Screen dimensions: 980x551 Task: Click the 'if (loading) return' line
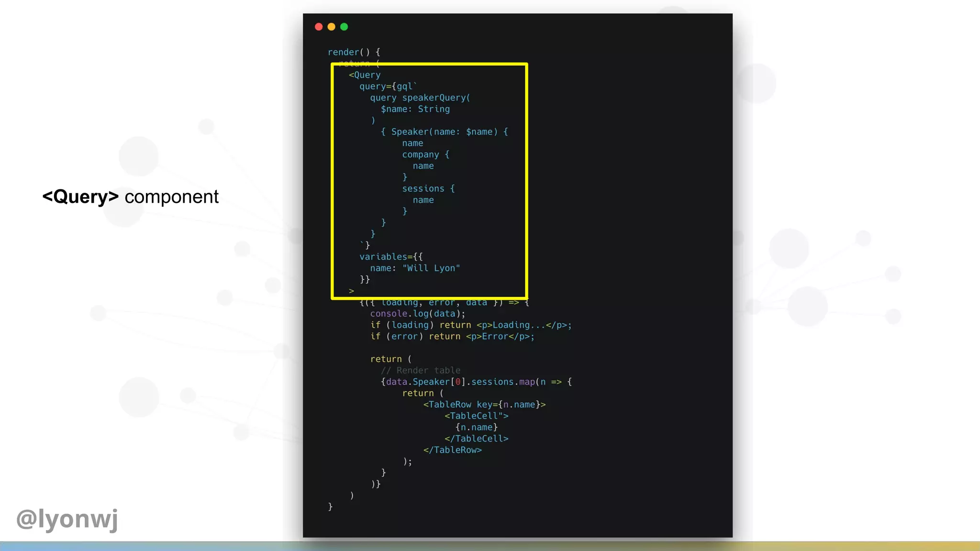(x=471, y=325)
